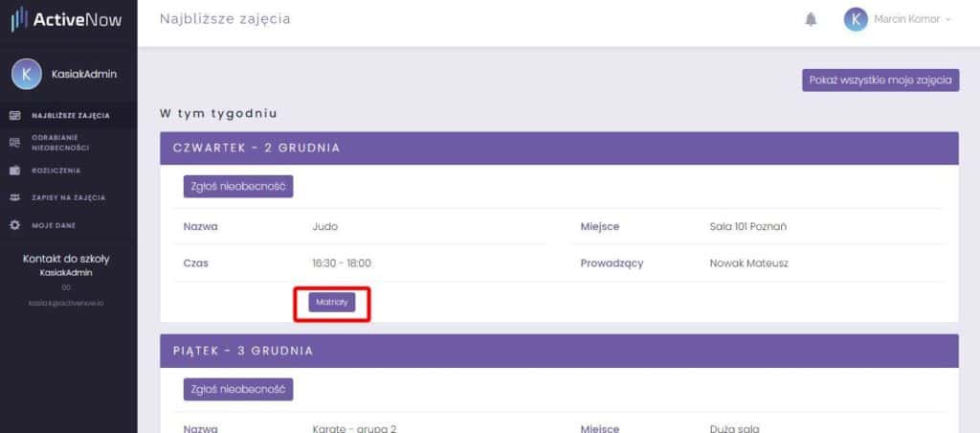
Task: Click the school contact email link
Action: tap(66, 303)
